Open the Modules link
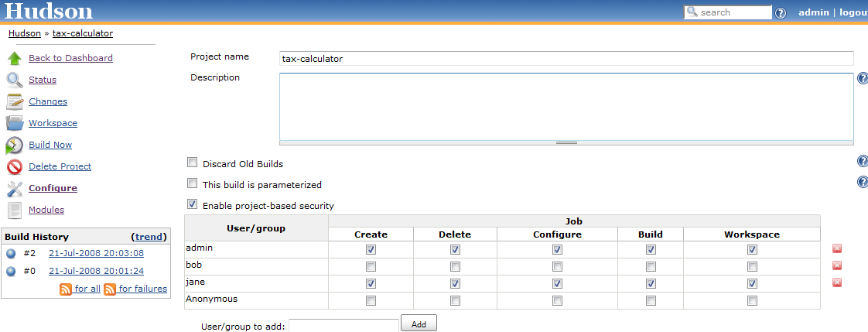Image resolution: width=868 pixels, height=332 pixels. click(x=46, y=210)
